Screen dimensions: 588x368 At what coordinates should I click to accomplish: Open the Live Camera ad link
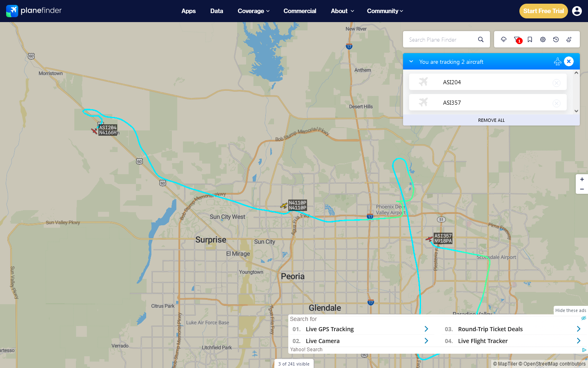(x=323, y=341)
